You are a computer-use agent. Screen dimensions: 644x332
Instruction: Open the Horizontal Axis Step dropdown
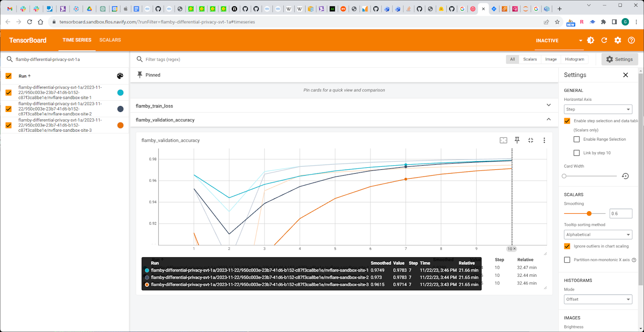pos(598,109)
